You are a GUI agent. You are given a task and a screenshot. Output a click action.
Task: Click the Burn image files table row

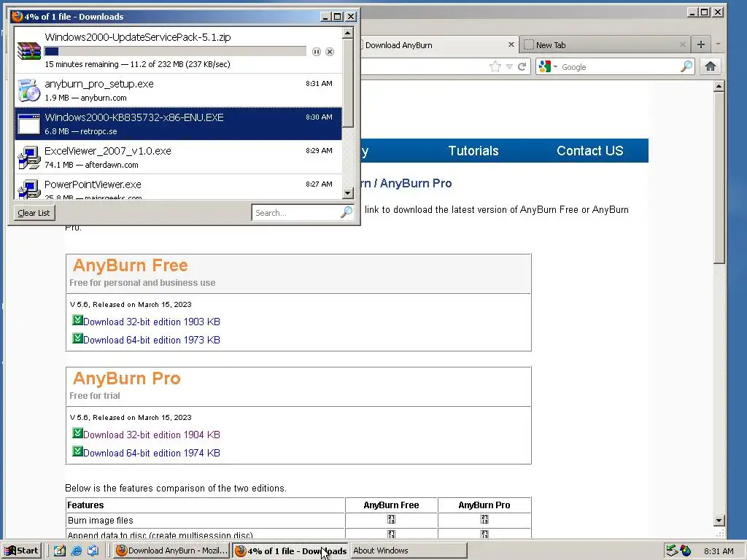[x=298, y=521]
